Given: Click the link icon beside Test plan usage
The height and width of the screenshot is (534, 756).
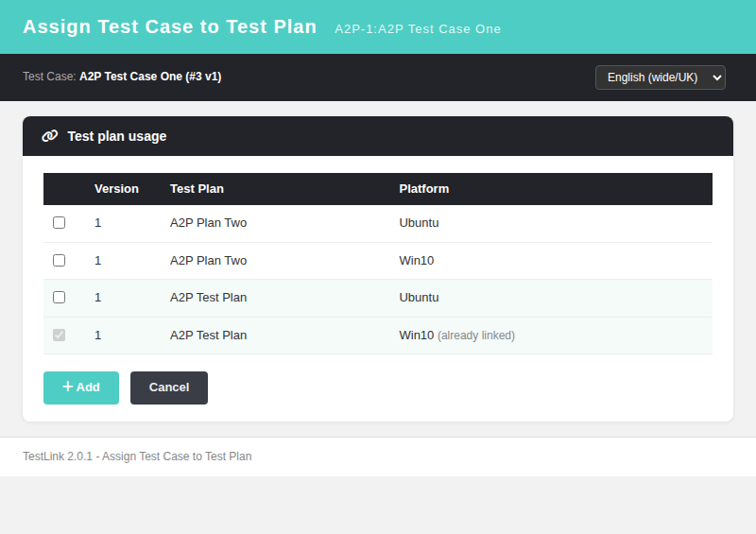Looking at the screenshot, I should pyautogui.click(x=50, y=136).
